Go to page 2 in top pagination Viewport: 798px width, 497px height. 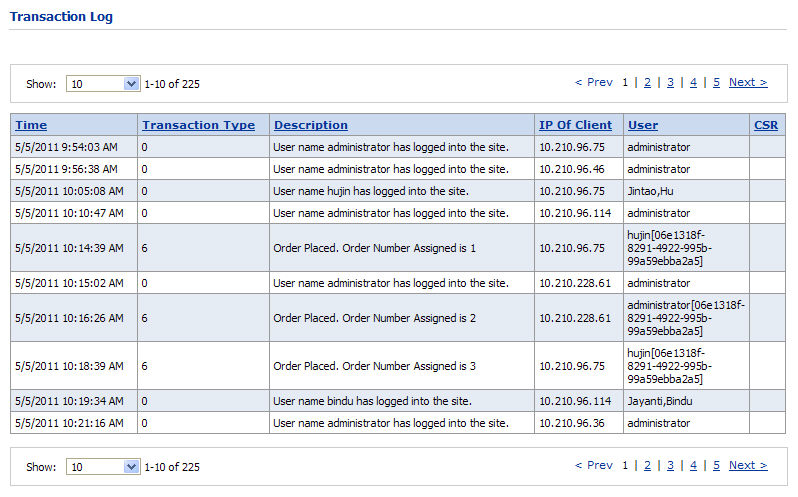tap(647, 83)
